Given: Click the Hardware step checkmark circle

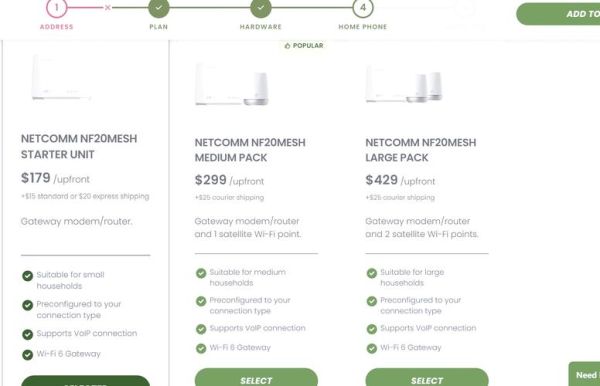Looking at the screenshot, I should [x=261, y=8].
